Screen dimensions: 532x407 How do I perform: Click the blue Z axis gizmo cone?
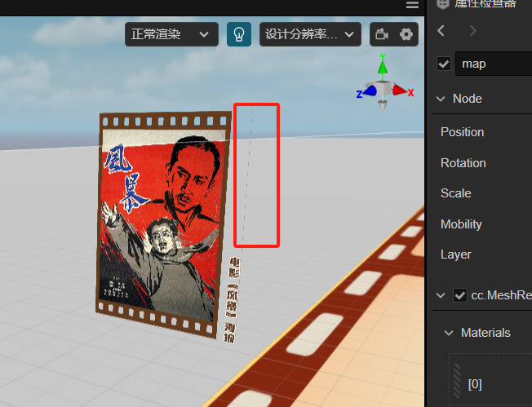tap(370, 91)
